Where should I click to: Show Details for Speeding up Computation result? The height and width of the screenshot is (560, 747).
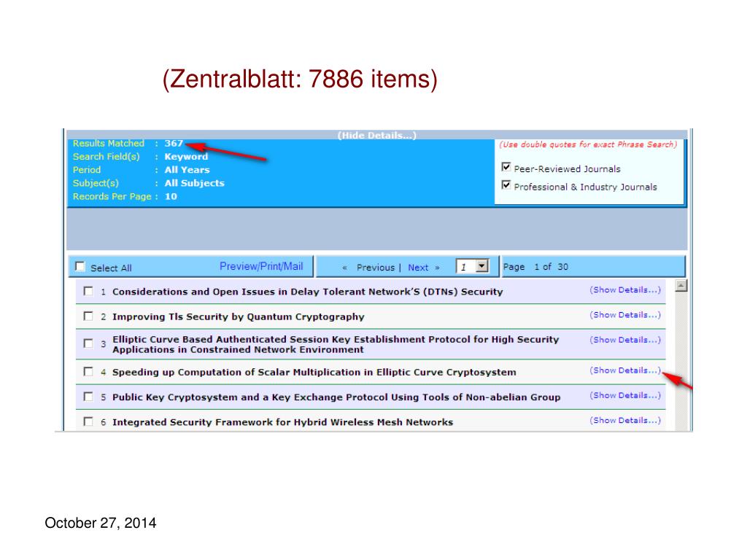coord(625,370)
